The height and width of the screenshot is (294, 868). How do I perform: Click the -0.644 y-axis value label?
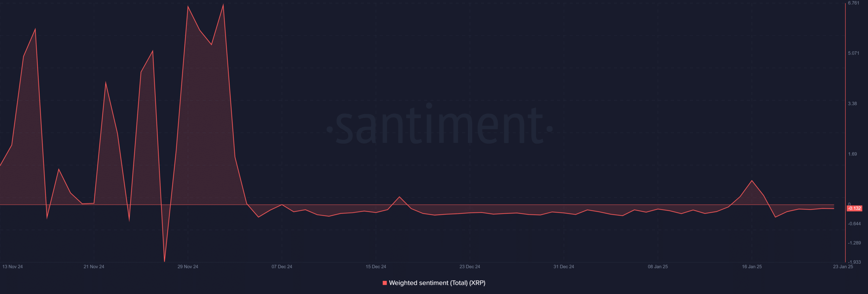coord(854,224)
